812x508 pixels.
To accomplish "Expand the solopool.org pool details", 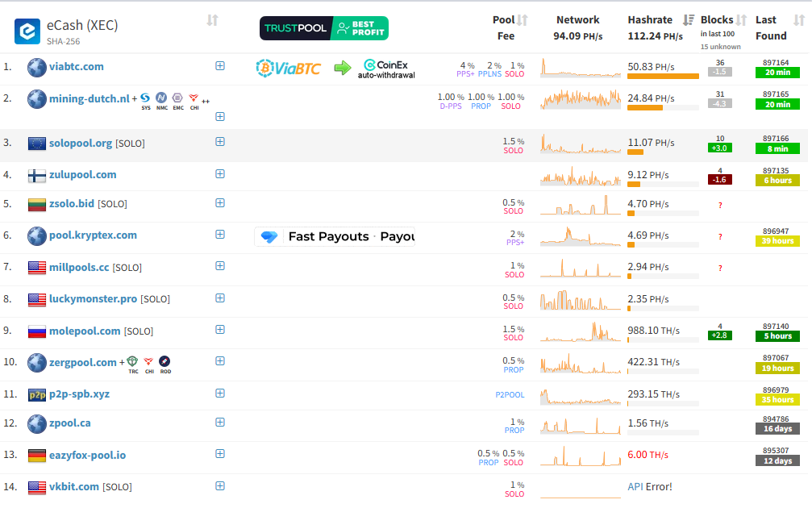I will 220,142.
